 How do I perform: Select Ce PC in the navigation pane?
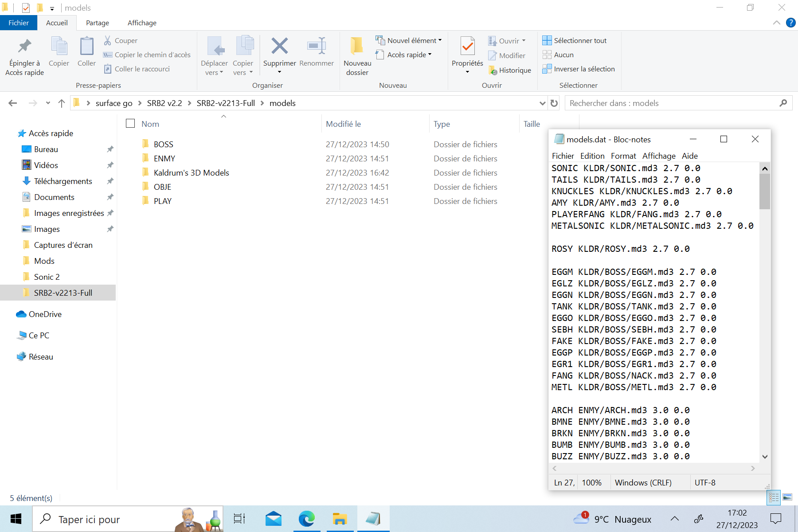coord(39,335)
